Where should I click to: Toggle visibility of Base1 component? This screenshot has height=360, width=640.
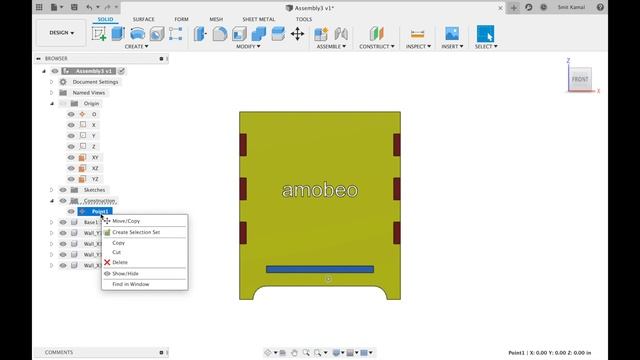point(63,222)
